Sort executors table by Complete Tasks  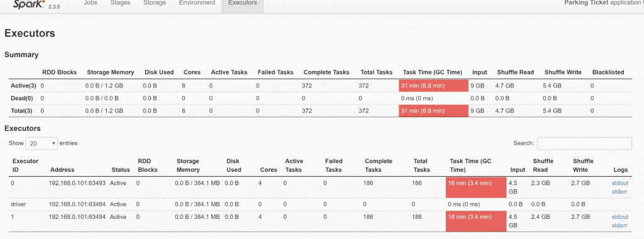point(378,165)
